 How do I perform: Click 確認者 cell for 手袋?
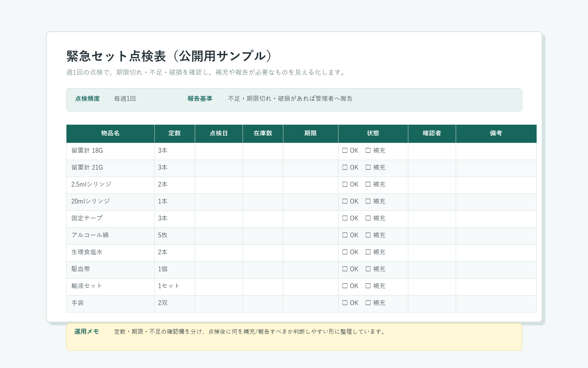tap(432, 304)
